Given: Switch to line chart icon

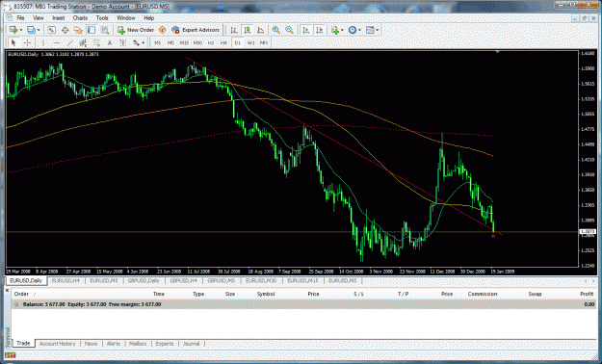Looking at the screenshot, I should pos(260,30).
